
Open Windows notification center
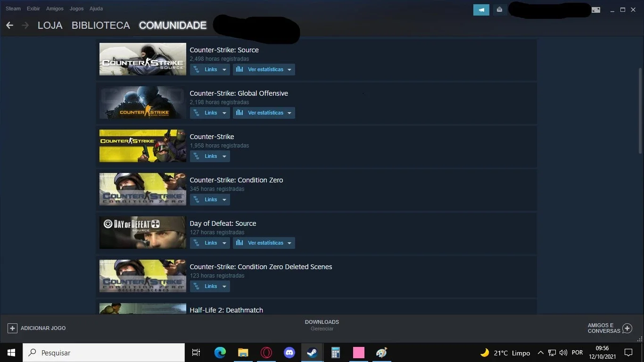point(628,353)
